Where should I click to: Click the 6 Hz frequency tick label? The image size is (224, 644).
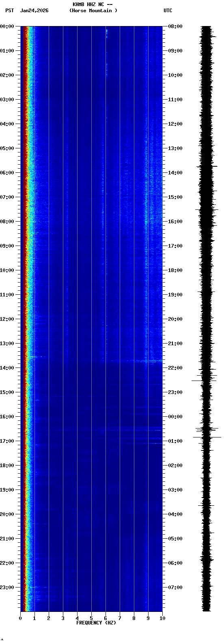pyautogui.click(x=106, y=618)
